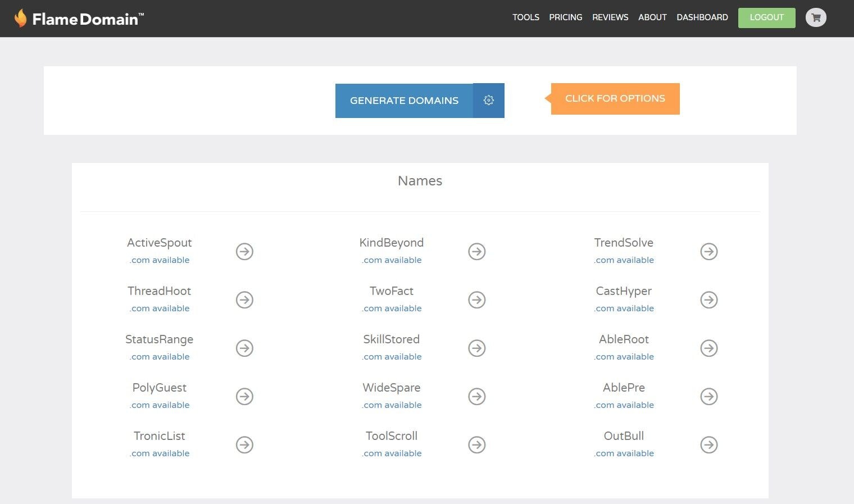The image size is (854, 504).
Task: Click the arrow icon next to CastHyper
Action: pos(709,299)
